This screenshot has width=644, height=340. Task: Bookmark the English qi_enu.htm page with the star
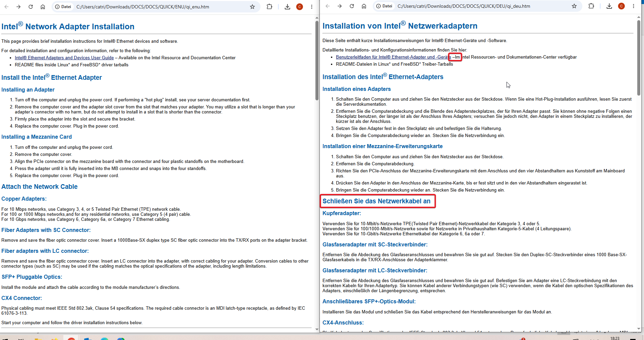pyautogui.click(x=252, y=7)
